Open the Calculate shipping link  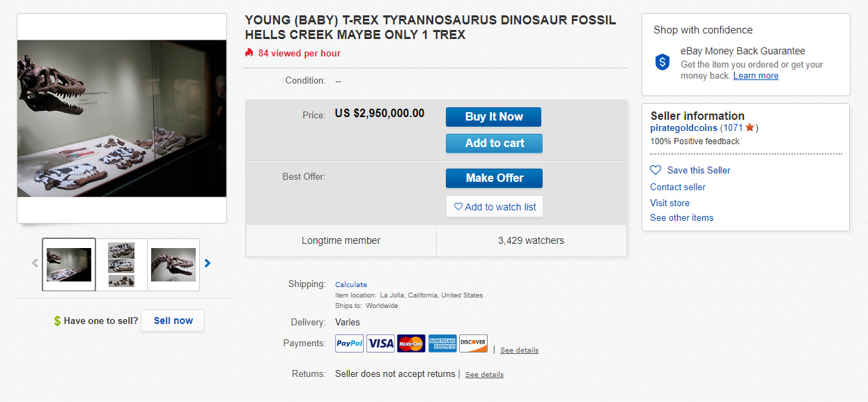tap(351, 285)
